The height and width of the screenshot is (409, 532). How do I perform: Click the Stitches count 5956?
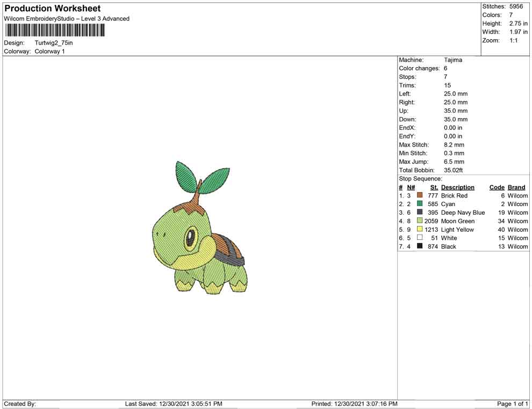(x=516, y=6)
